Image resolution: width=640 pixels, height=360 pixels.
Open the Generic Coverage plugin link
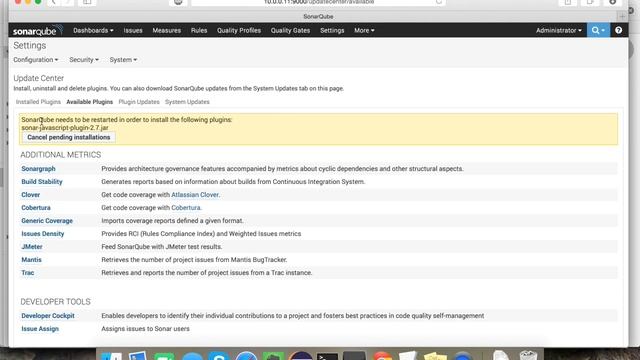point(47,221)
